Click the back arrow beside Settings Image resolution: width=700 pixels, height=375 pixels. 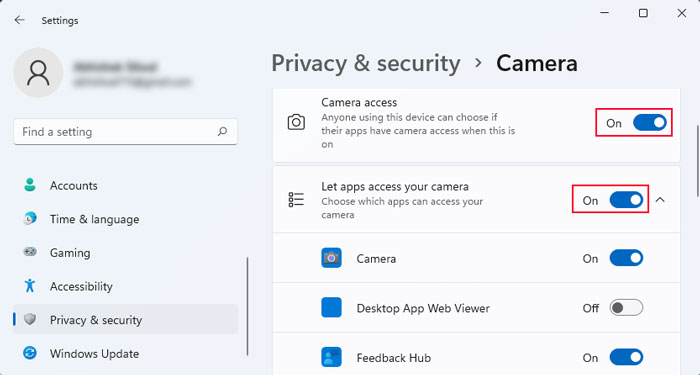[19, 20]
